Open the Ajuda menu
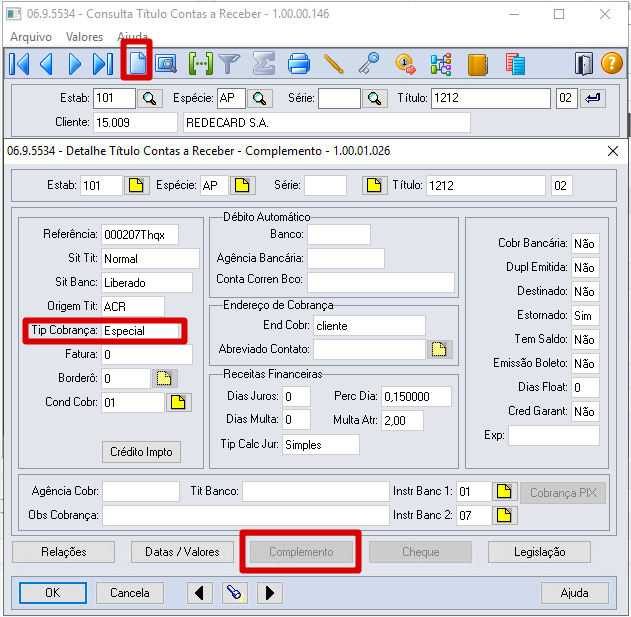 click(x=132, y=36)
